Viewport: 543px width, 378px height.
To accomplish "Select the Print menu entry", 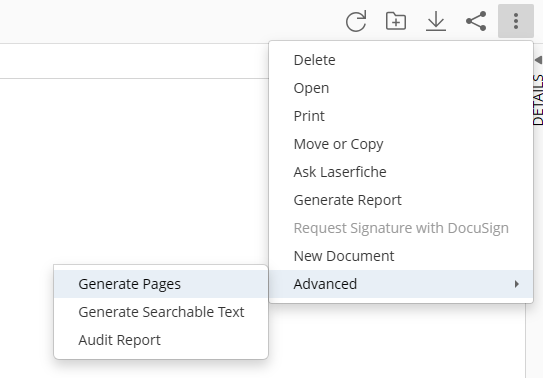I will click(x=401, y=116).
